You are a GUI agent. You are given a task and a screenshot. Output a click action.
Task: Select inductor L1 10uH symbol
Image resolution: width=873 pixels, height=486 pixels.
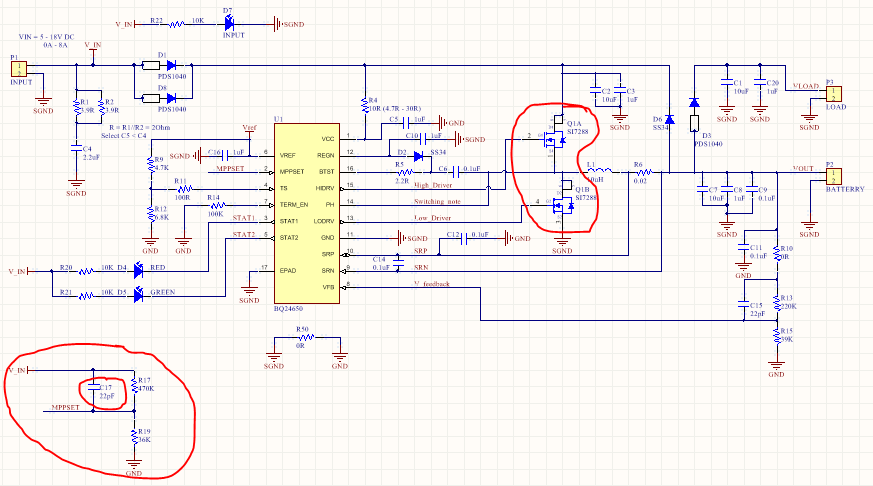[600, 170]
